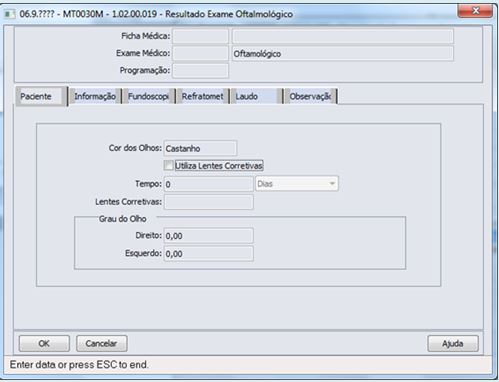This screenshot has height=382, width=499.
Task: Confirm with the OK button
Action: [44, 343]
